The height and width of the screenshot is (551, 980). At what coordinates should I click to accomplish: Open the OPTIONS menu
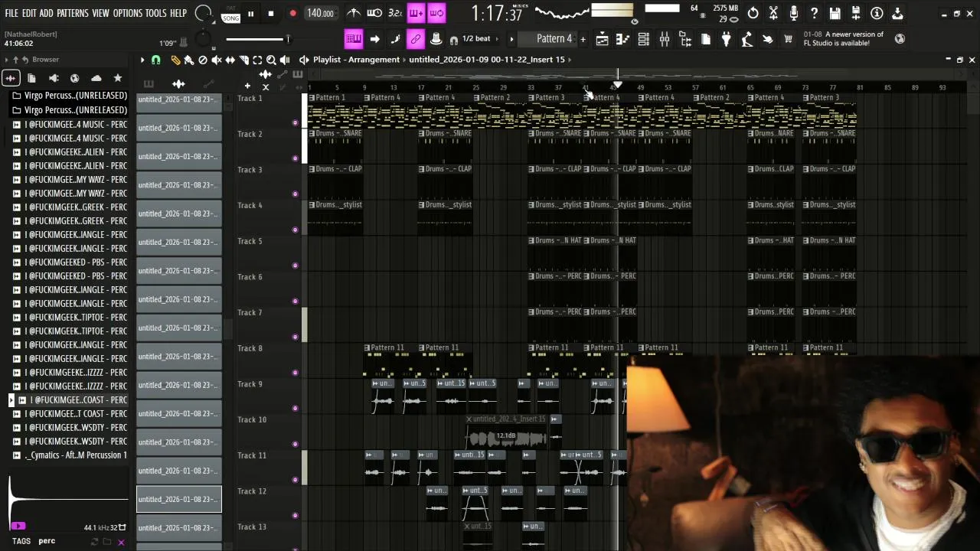point(128,13)
